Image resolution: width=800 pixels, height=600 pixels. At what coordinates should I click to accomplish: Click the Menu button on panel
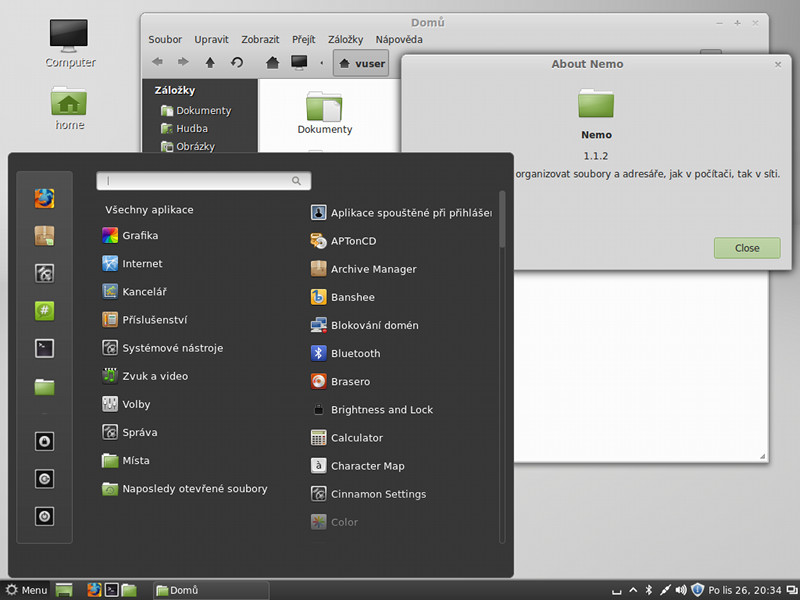pos(26,590)
